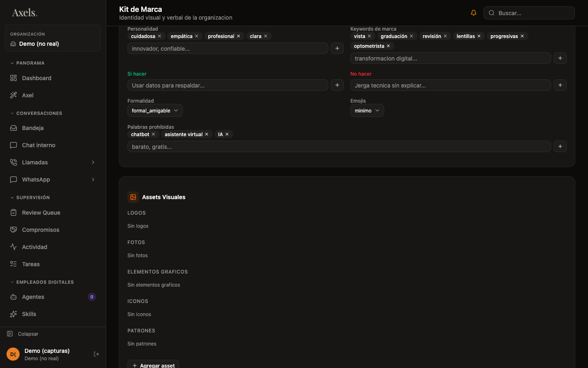Screen dimensions: 588x368
Task: Click the Skills sparkle icon
Action: click(13, 314)
